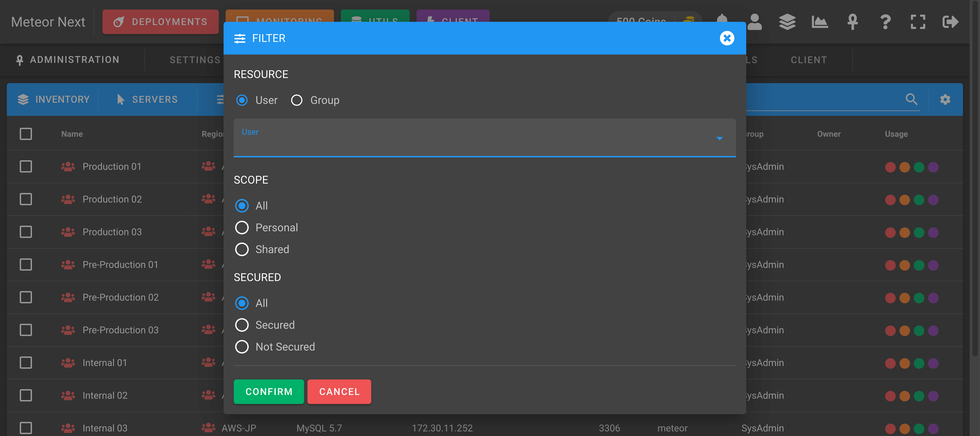
Task: Switch to the Client administration tab
Action: click(809, 60)
